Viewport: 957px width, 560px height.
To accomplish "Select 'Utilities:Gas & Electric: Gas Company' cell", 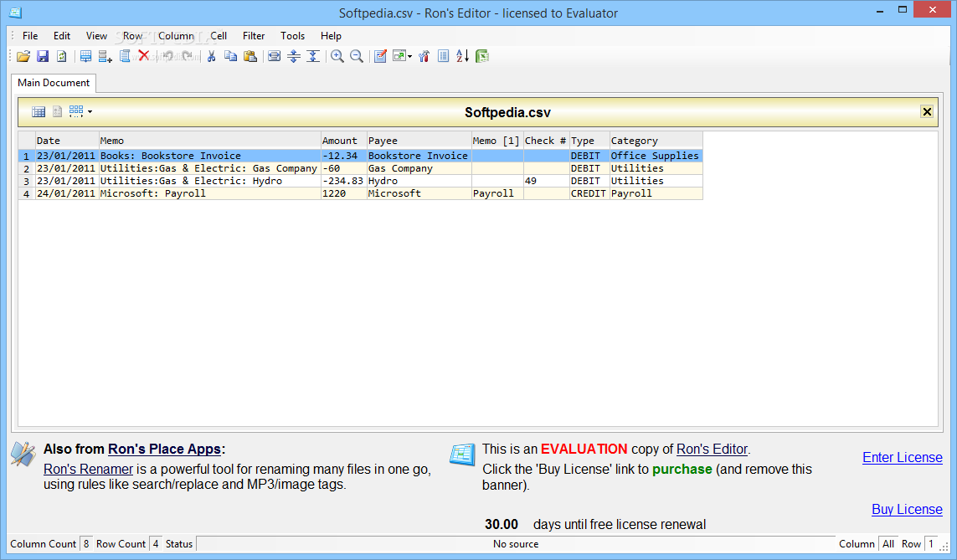I will [x=210, y=168].
